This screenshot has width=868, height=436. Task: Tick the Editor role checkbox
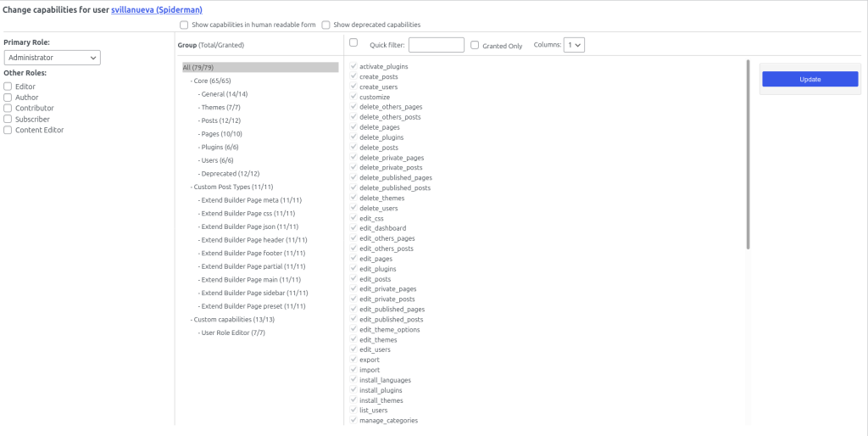(x=8, y=87)
